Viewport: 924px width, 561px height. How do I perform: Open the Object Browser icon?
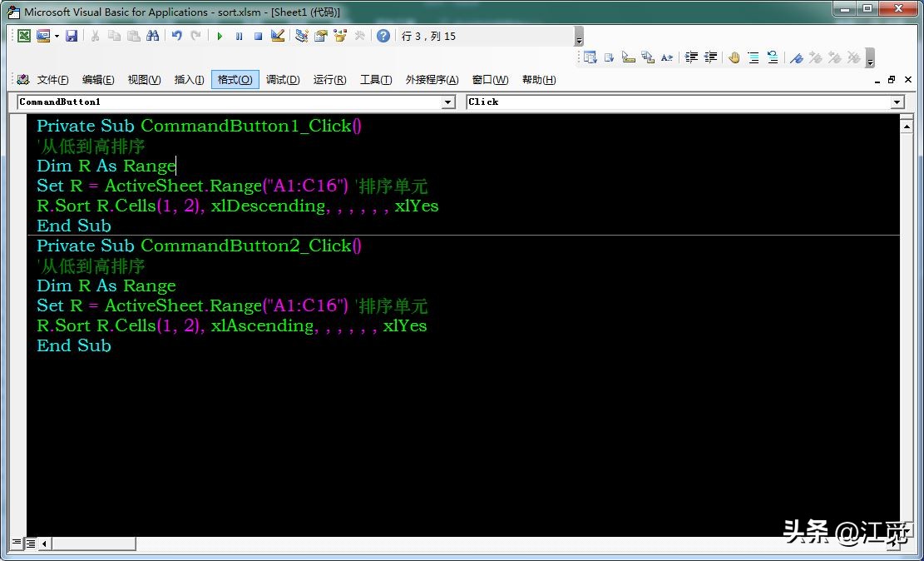pyautogui.click(x=340, y=36)
